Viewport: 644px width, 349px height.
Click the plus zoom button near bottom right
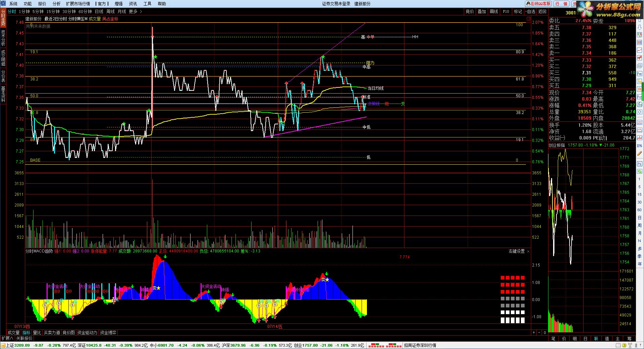[x=534, y=333]
